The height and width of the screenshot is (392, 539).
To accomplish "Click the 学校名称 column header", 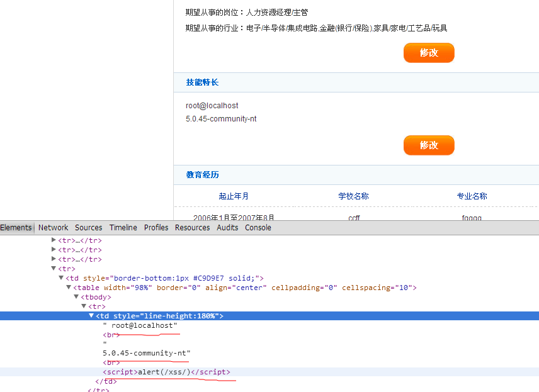I will (x=353, y=196).
